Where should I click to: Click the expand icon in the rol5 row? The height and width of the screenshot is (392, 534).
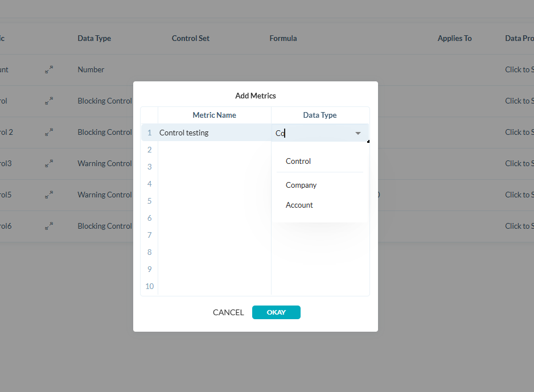[x=49, y=195]
